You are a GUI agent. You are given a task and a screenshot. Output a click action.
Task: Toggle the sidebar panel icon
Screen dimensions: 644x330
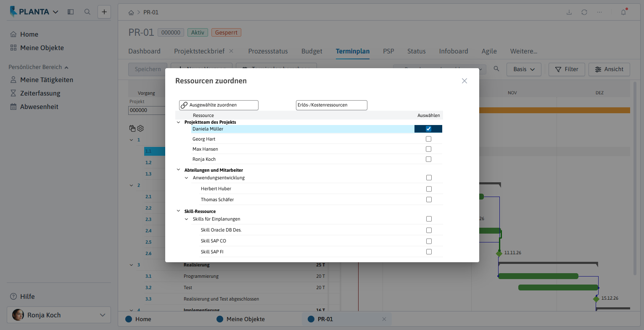pos(71,12)
